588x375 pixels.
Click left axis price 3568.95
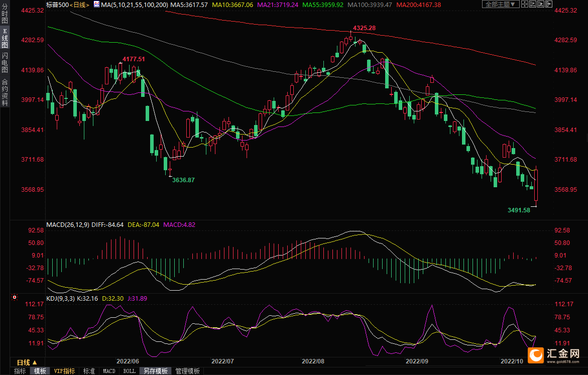click(33, 189)
